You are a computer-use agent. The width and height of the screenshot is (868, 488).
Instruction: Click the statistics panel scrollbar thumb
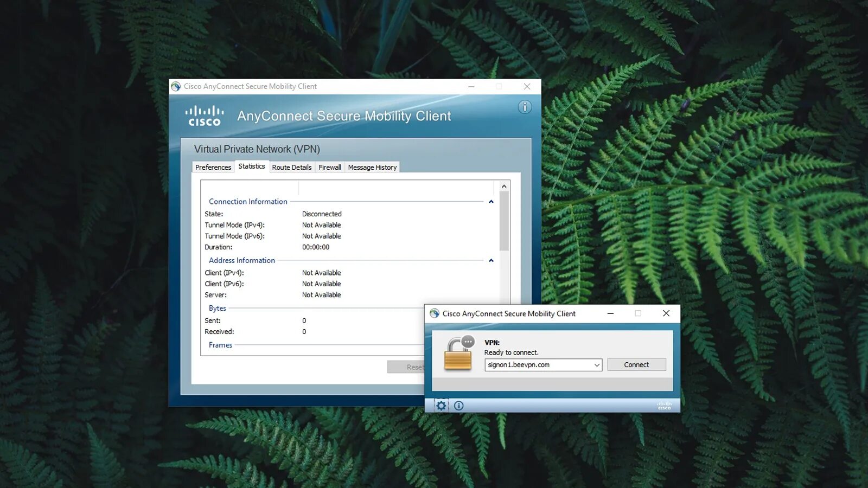coord(504,221)
